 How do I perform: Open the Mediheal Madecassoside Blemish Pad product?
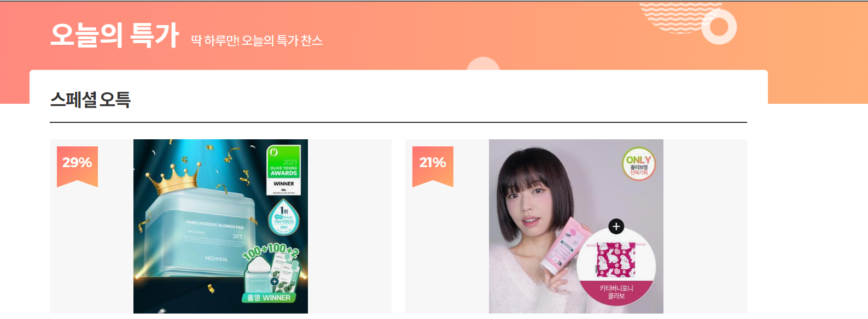coord(220,226)
